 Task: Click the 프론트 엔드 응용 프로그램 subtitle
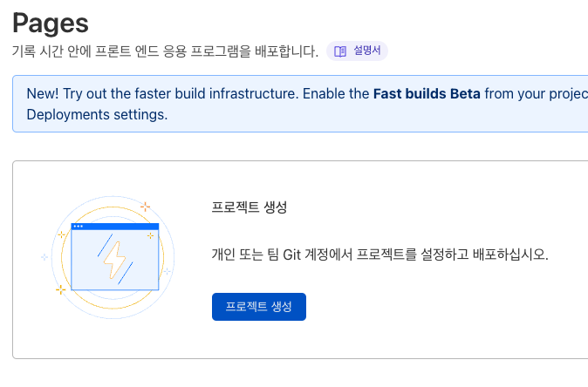click(166, 51)
